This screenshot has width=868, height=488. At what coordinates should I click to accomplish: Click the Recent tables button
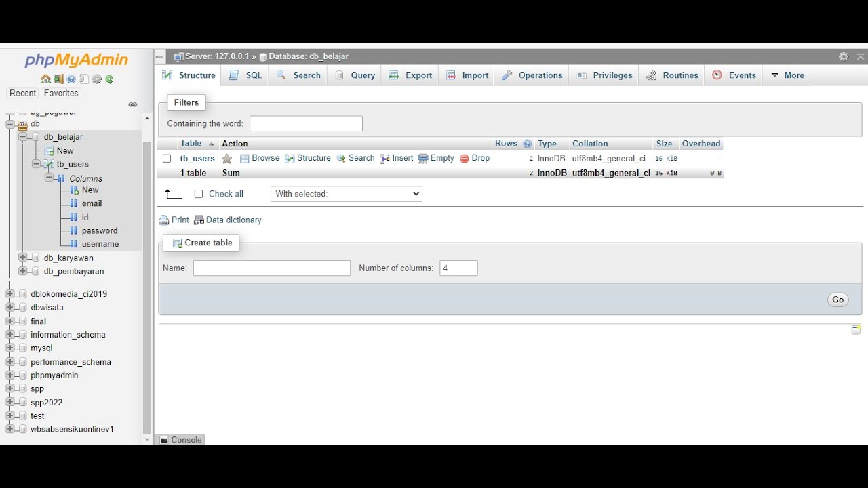pyautogui.click(x=22, y=94)
